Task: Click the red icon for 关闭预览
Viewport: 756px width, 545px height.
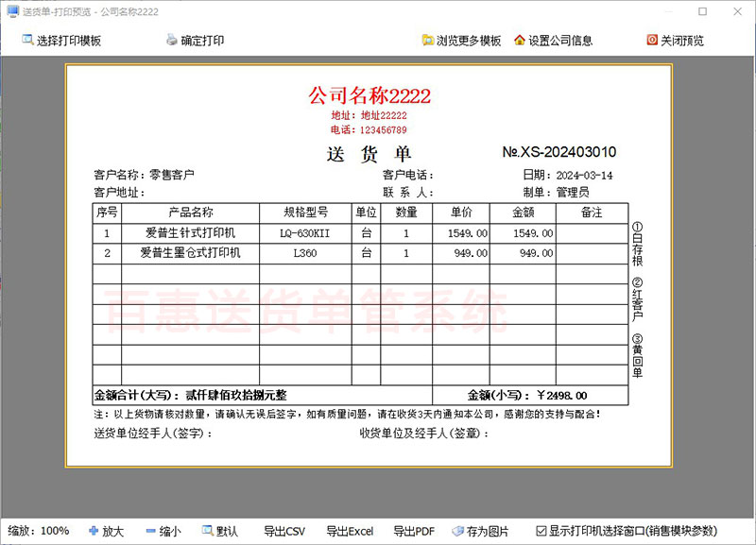Action: coord(652,40)
